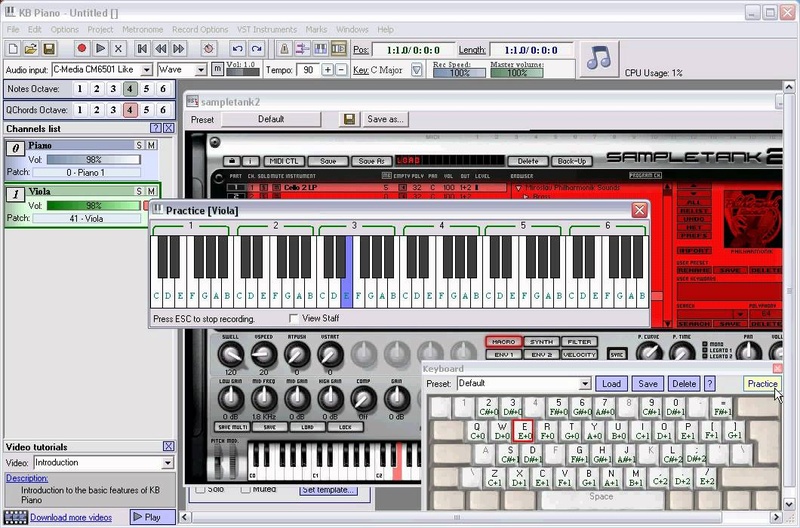Click the Delete button in Keyboard panel
The height and width of the screenshot is (528, 800).
coord(684,384)
